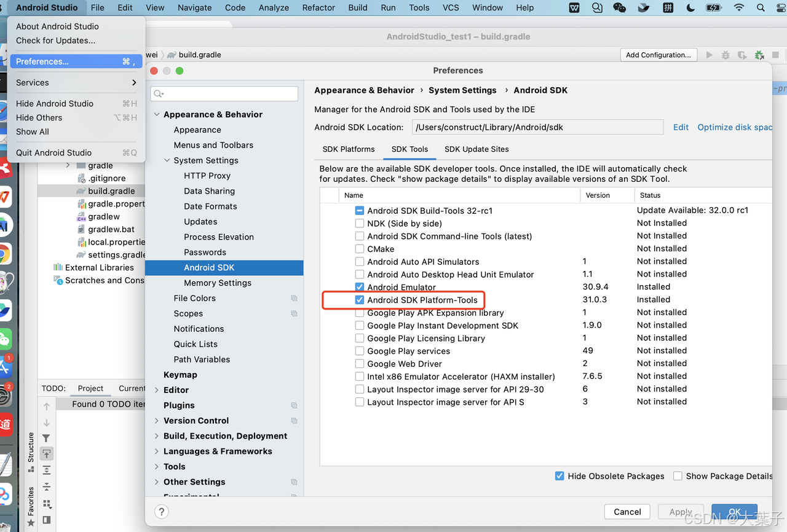787x532 pixels.
Task: Click the Cancel button
Action: [x=627, y=511]
